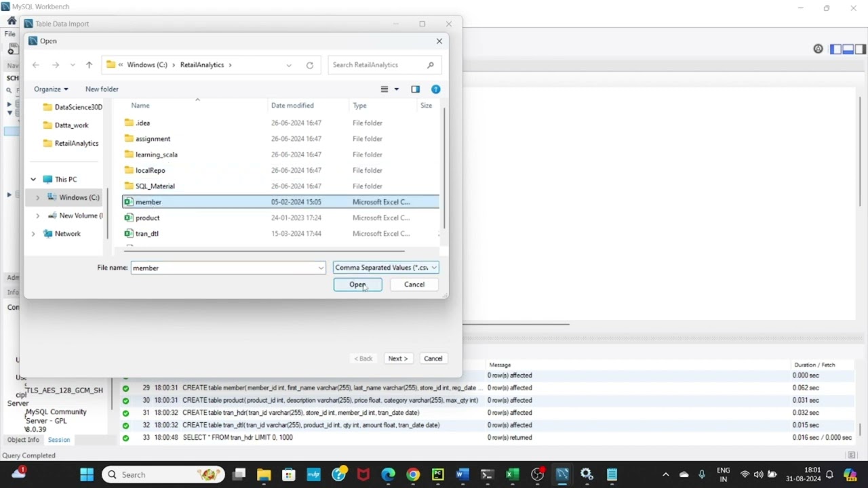Toggle Workbench bottom output panel
This screenshot has width=868, height=488.
(x=848, y=49)
